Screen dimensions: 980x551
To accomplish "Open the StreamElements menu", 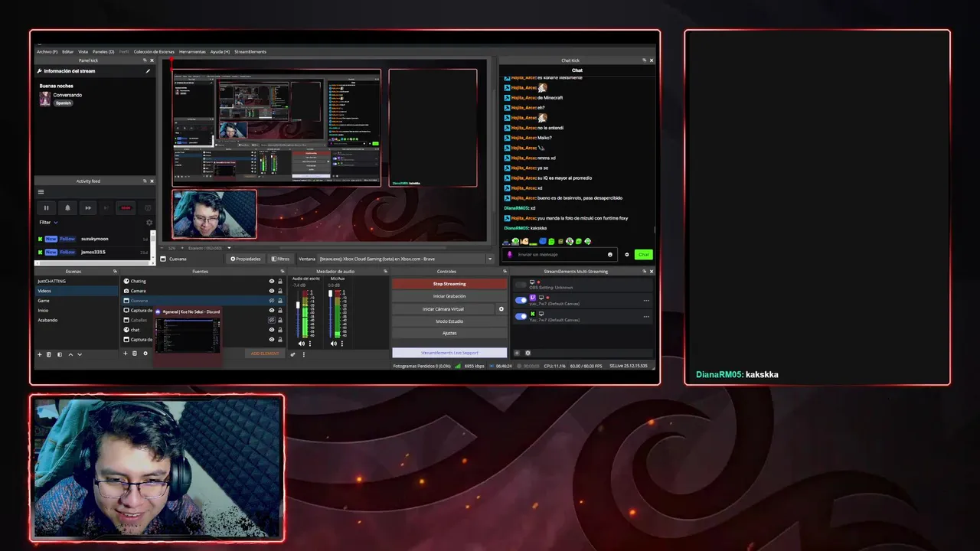I will pos(250,51).
